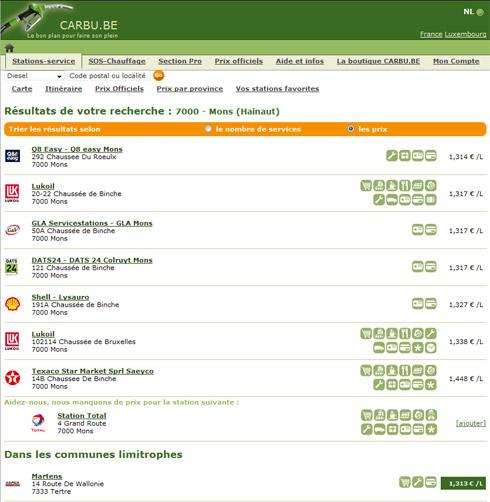Click the Total station logo
Image resolution: width=490 pixels, height=502 pixels.
point(38,423)
